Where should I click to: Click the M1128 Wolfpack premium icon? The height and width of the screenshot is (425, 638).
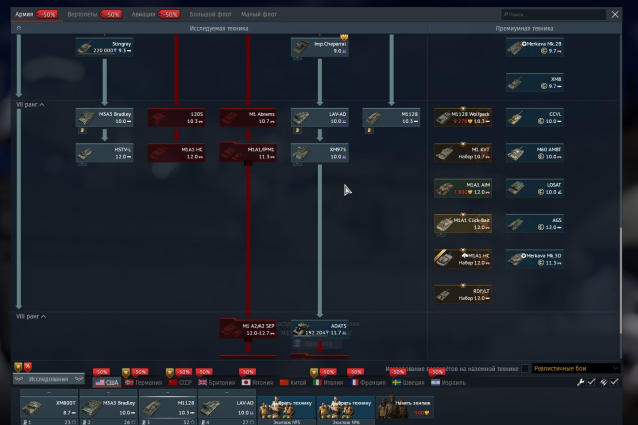[x=462, y=118]
